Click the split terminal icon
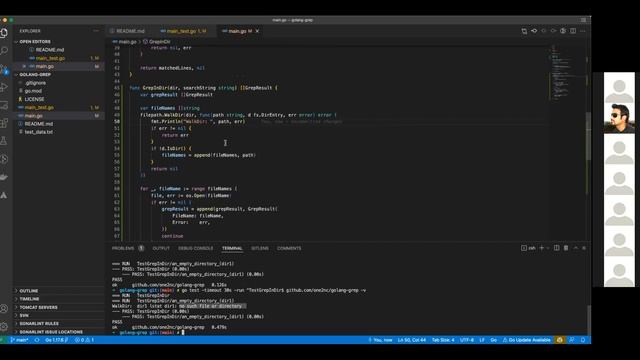640x360 pixels. pos(556,248)
